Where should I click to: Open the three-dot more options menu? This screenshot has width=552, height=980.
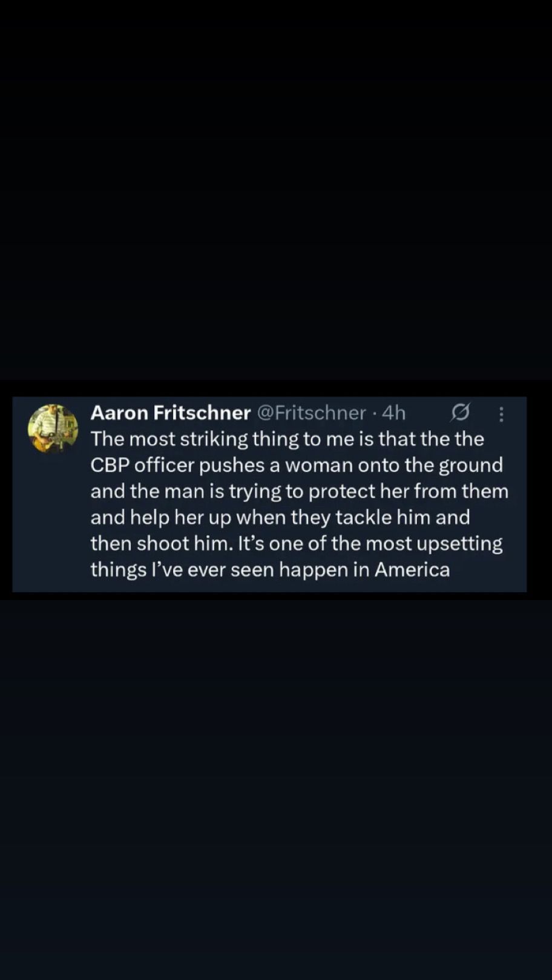pos(501,414)
